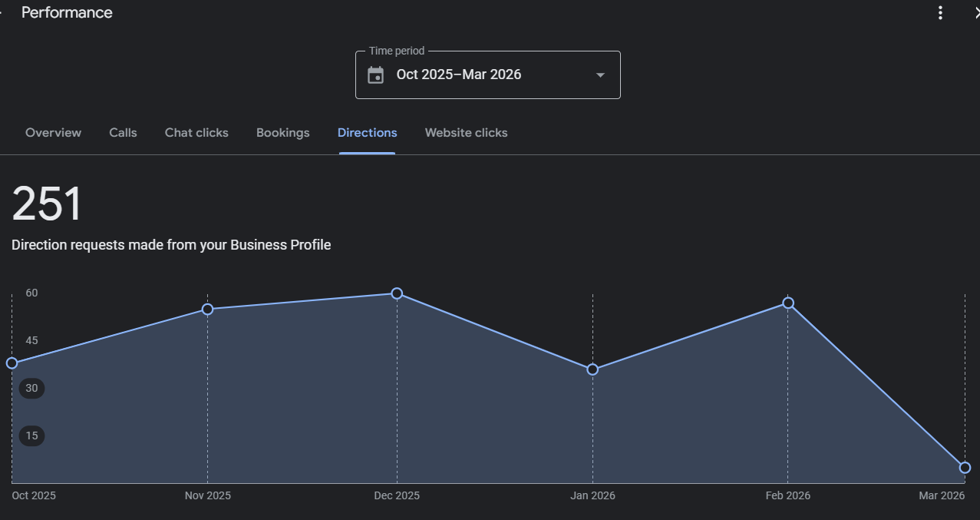Click the 30 y-axis label pill
980x520 pixels.
tap(31, 389)
